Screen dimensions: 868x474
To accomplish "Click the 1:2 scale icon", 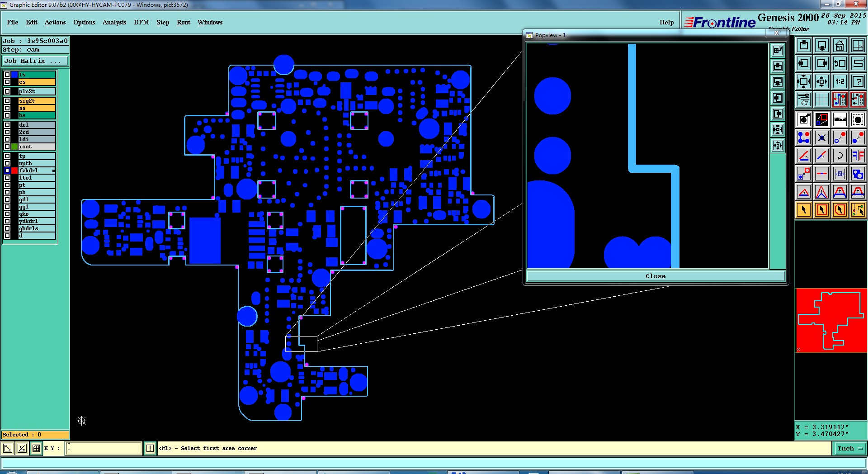I will click(840, 81).
